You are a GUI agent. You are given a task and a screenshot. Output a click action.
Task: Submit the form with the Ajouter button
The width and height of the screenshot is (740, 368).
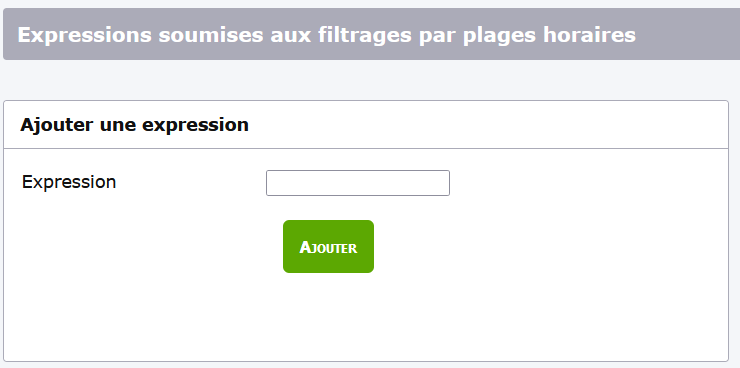pyautogui.click(x=328, y=246)
